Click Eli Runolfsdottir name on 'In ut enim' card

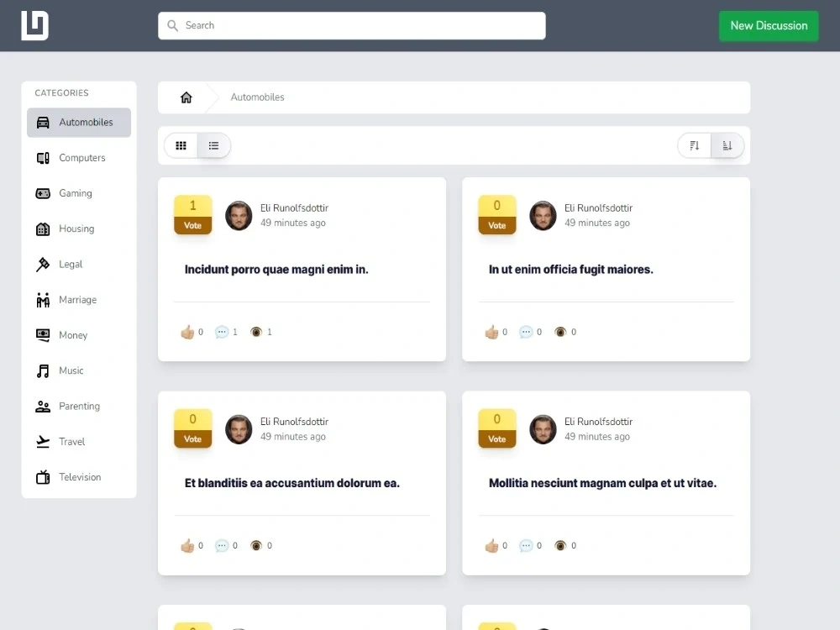pyautogui.click(x=598, y=208)
